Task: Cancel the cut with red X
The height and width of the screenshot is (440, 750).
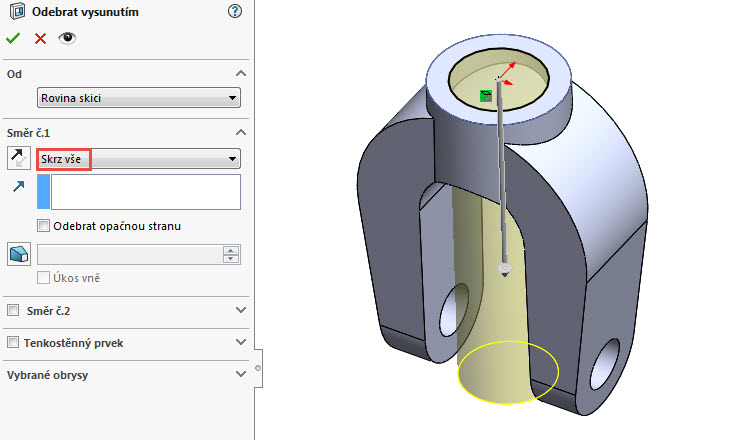Action: point(41,38)
